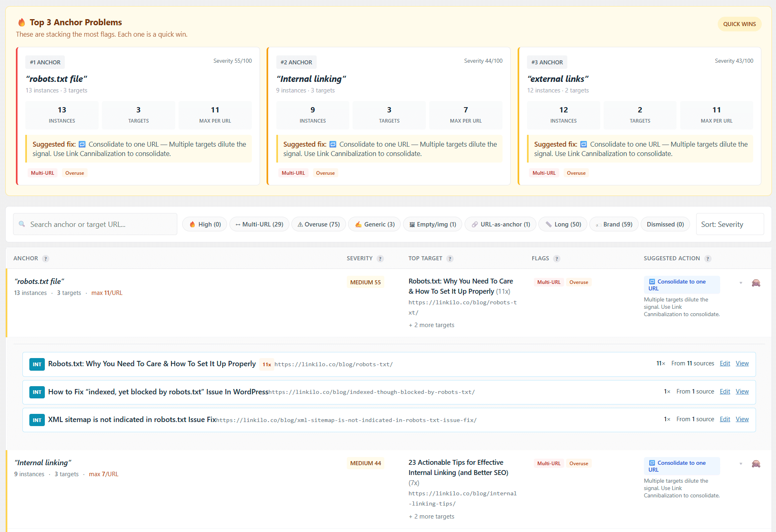Open help tooltip next to TOP TARGET header
Image resolution: width=776 pixels, height=532 pixels.
pos(450,259)
